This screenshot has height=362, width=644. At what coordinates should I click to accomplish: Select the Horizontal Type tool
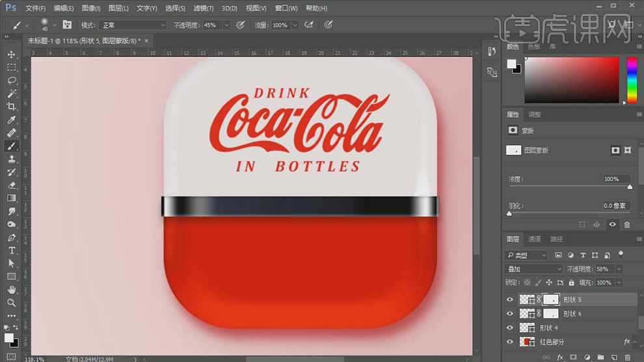pyautogui.click(x=12, y=251)
